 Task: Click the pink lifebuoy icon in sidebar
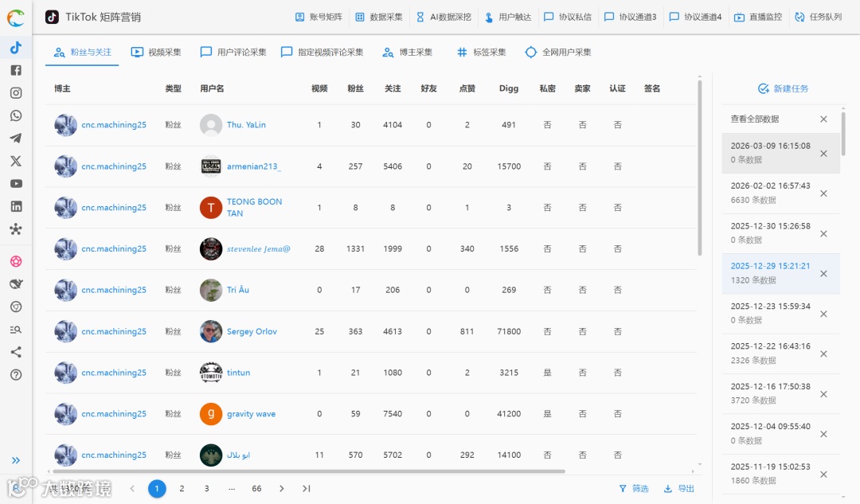16,261
